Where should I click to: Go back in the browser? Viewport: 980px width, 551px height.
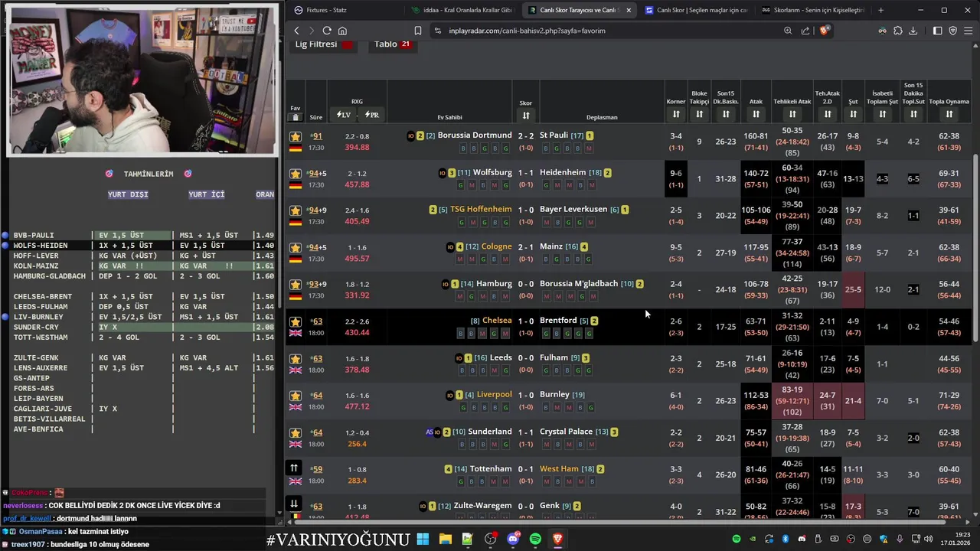point(297,31)
